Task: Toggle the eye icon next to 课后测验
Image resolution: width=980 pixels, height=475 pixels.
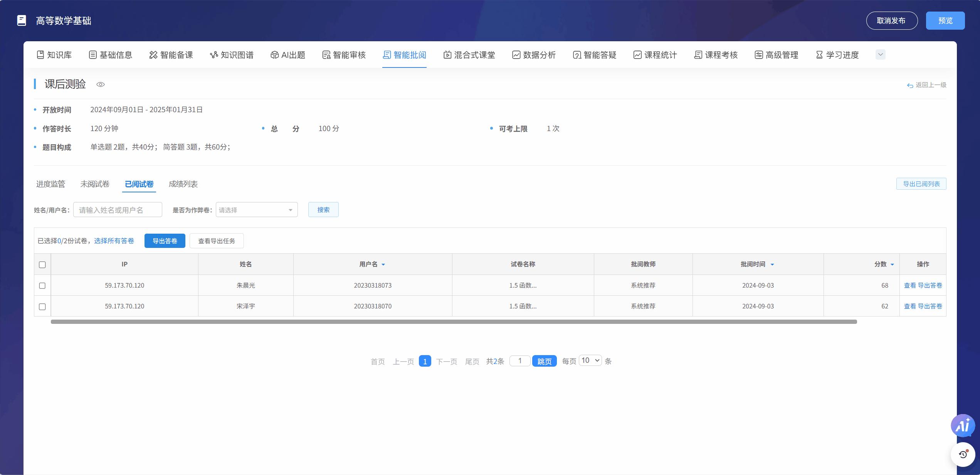Action: point(101,84)
